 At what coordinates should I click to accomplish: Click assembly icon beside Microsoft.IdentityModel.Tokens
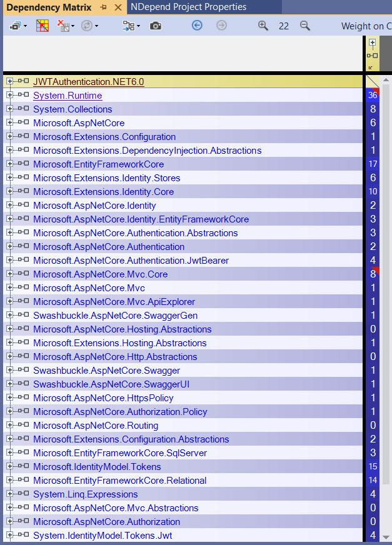point(23,466)
